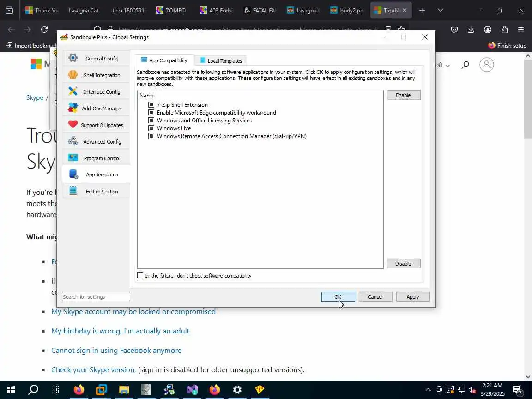Click the Disable button
This screenshot has height=399, width=532.
click(404, 264)
